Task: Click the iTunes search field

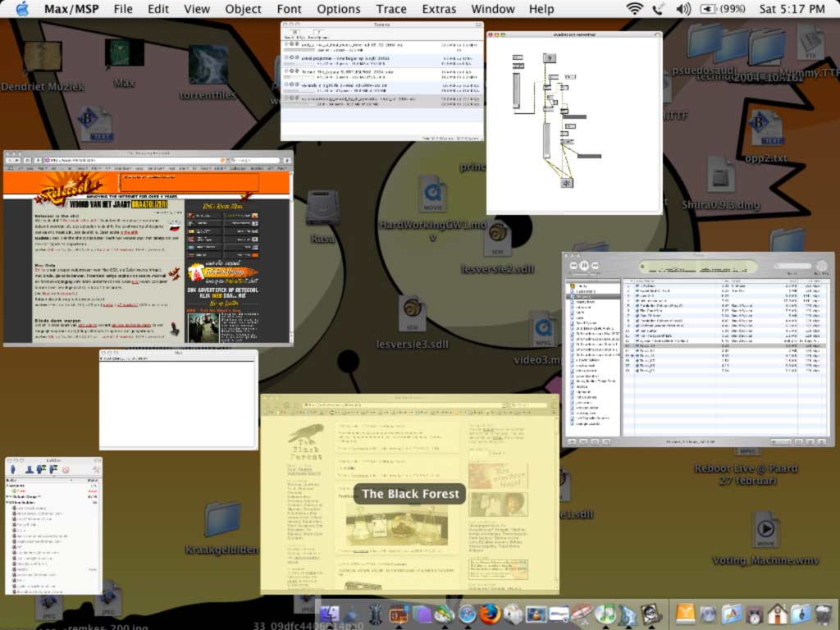Action: click(793, 266)
